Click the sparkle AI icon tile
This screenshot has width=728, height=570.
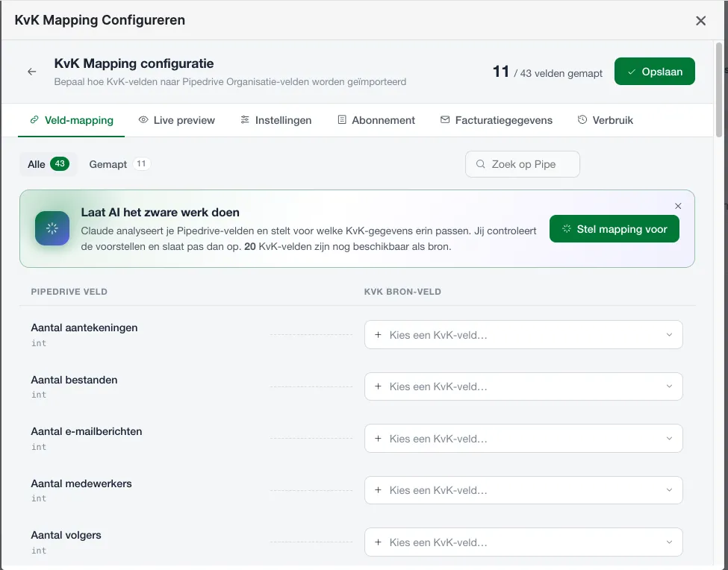[x=52, y=228]
